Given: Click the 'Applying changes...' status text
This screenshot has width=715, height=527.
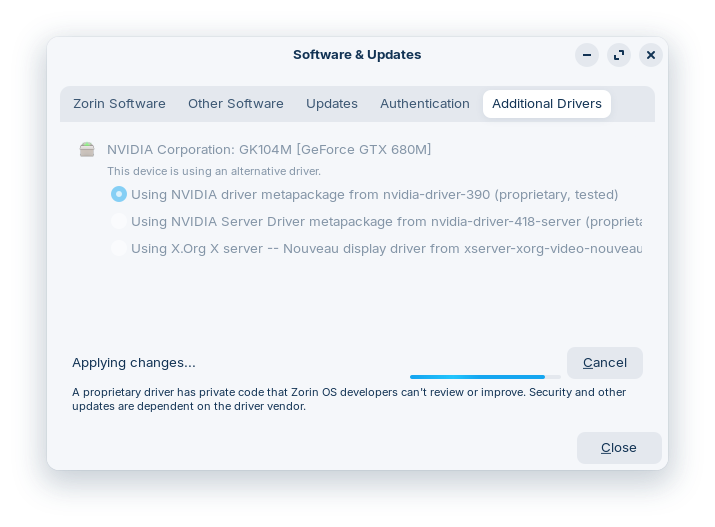Looking at the screenshot, I should coord(134,362).
